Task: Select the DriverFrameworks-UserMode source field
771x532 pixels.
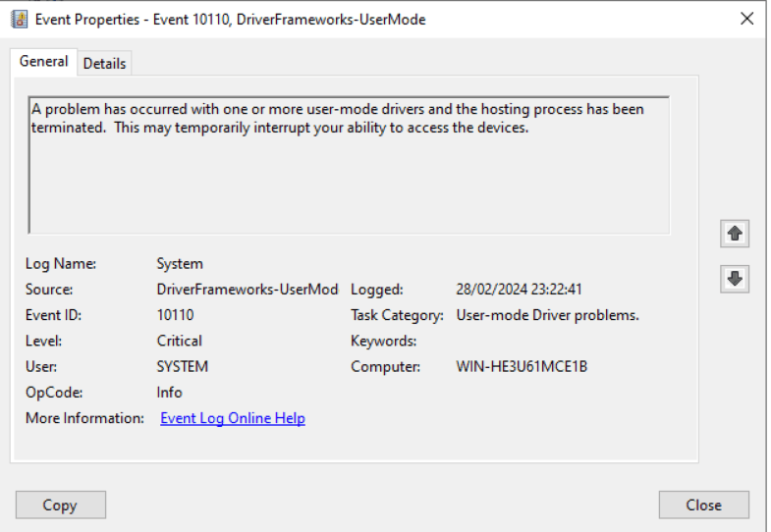Action: [x=248, y=290]
